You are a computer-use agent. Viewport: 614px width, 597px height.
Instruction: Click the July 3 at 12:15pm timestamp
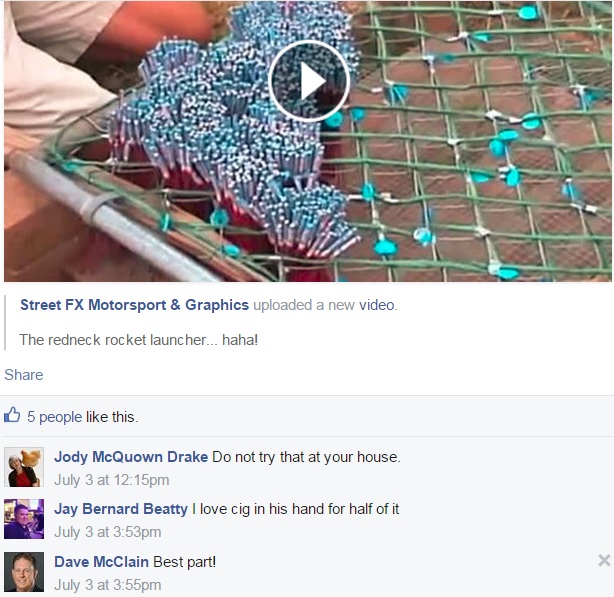click(x=112, y=480)
